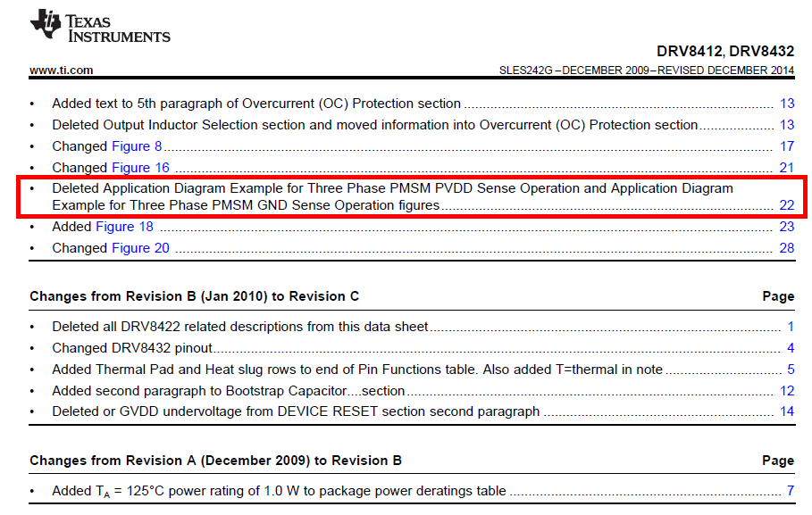812x515 pixels.
Task: Go to page 13 for Deleted Output Inductor entry
Action: point(787,125)
